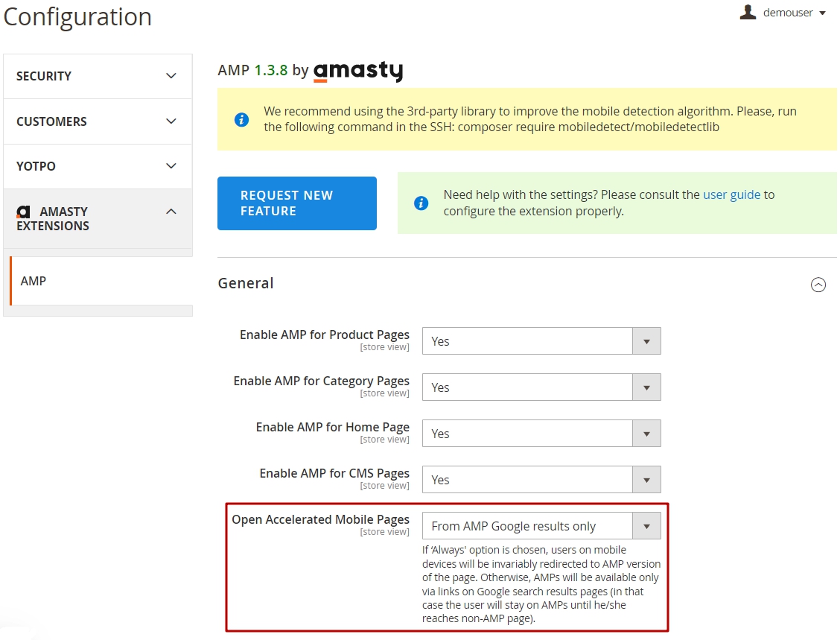The width and height of the screenshot is (840, 640).
Task: Click the amasty brand logo in header
Action: tap(358, 71)
